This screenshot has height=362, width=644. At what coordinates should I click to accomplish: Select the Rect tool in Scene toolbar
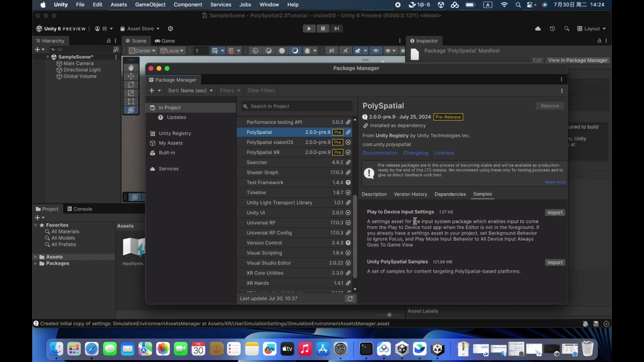(x=131, y=102)
